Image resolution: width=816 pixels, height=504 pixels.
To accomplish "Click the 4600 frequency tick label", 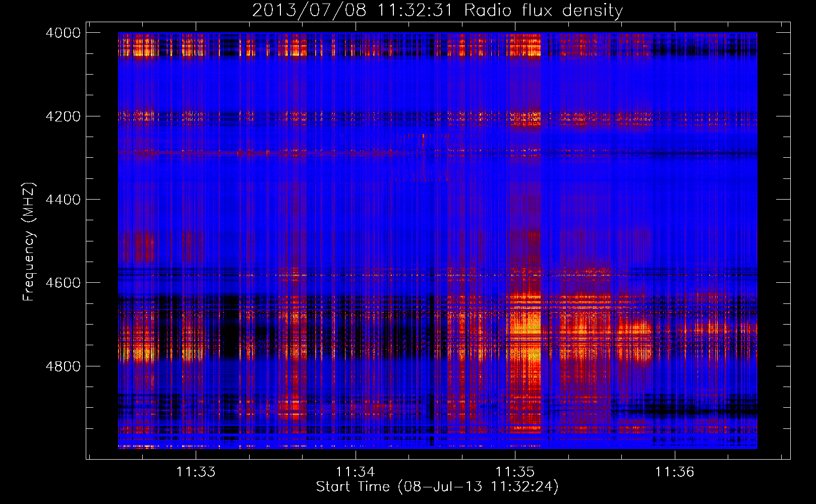I will click(63, 283).
